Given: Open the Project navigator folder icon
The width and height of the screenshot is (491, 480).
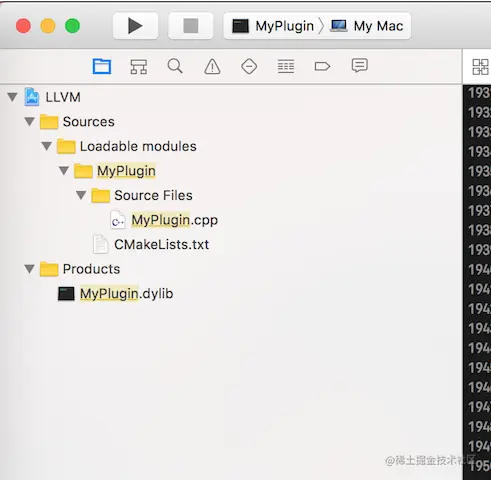Looking at the screenshot, I should click(102, 66).
